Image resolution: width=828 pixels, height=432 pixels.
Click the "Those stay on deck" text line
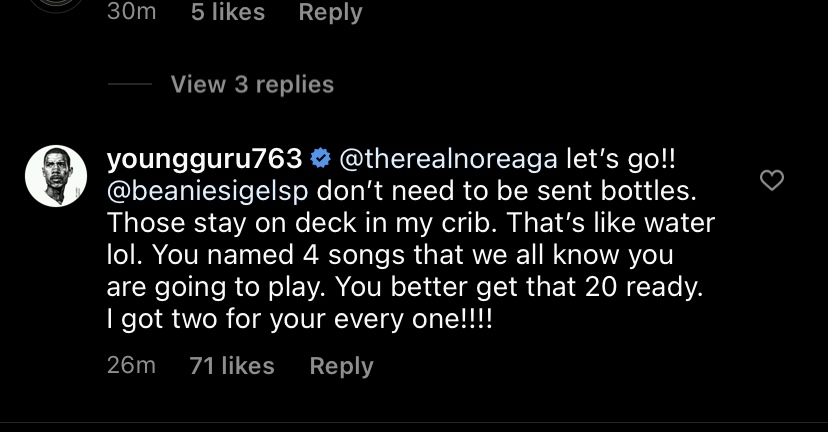[x=410, y=222]
